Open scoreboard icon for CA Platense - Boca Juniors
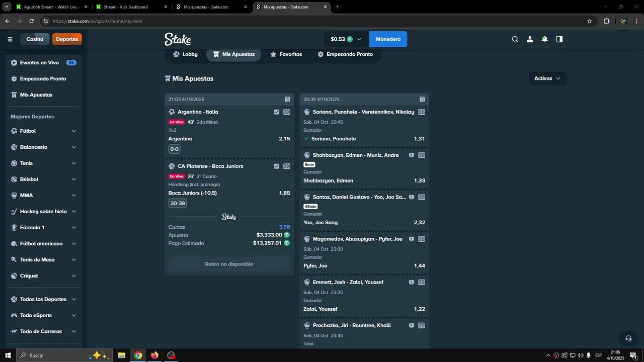 [x=287, y=166]
